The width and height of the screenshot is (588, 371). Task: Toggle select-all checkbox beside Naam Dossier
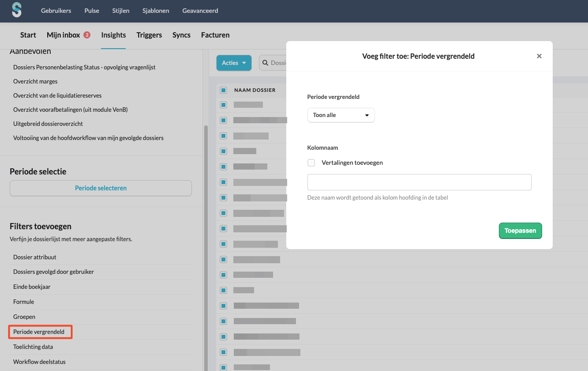[x=224, y=90]
